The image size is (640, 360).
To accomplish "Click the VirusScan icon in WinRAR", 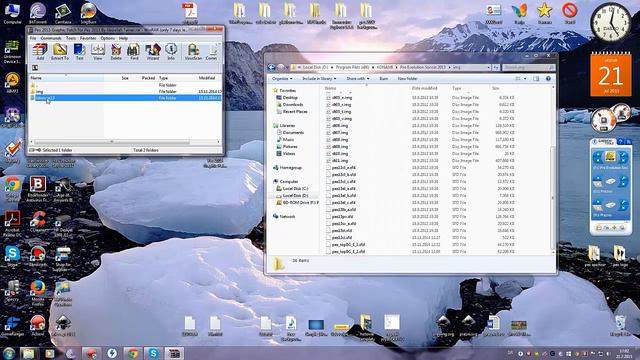I will (193, 51).
